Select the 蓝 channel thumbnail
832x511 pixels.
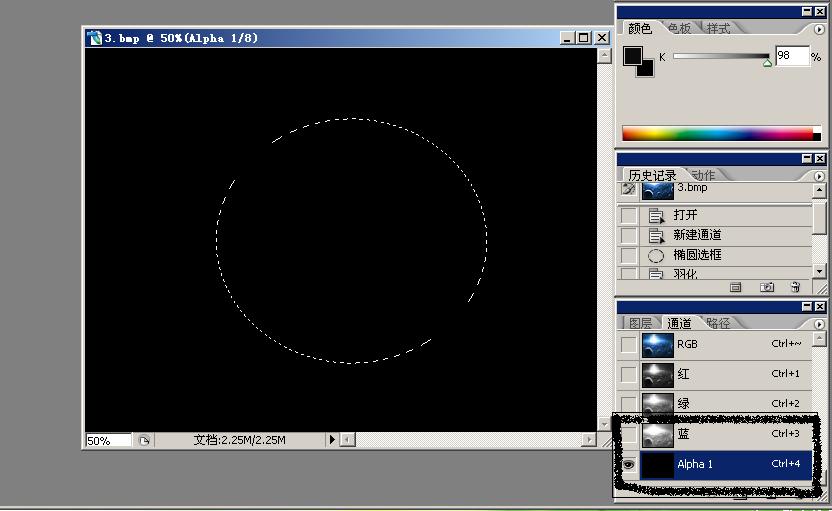point(657,435)
